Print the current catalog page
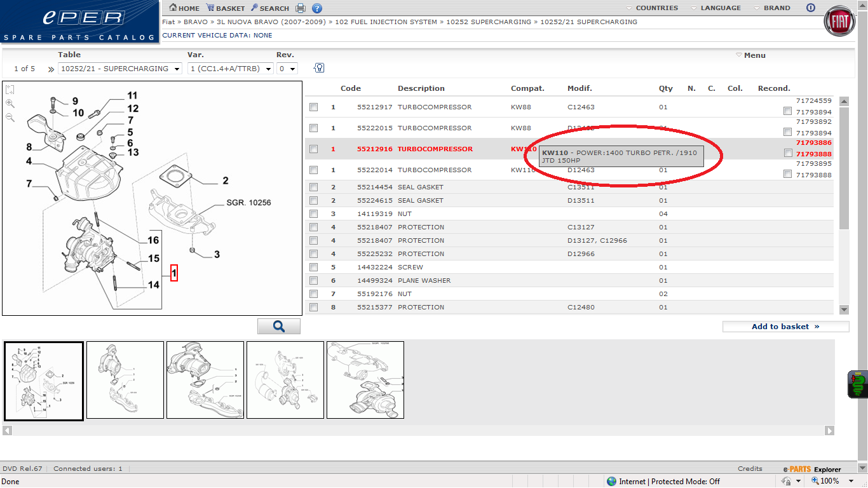This screenshot has height=488, width=868. 301,8
